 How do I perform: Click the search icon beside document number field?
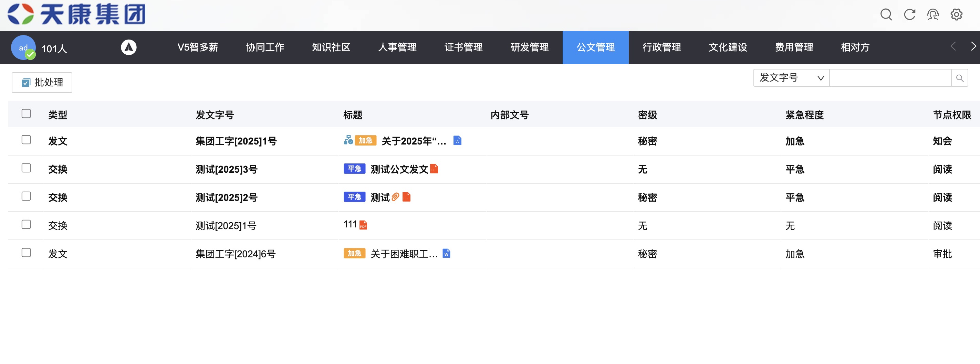[x=959, y=78]
